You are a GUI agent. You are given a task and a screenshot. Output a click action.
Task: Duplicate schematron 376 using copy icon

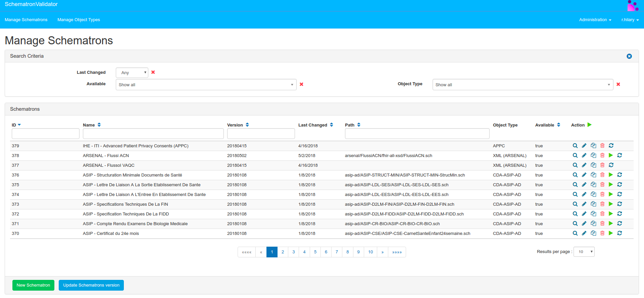coord(593,175)
